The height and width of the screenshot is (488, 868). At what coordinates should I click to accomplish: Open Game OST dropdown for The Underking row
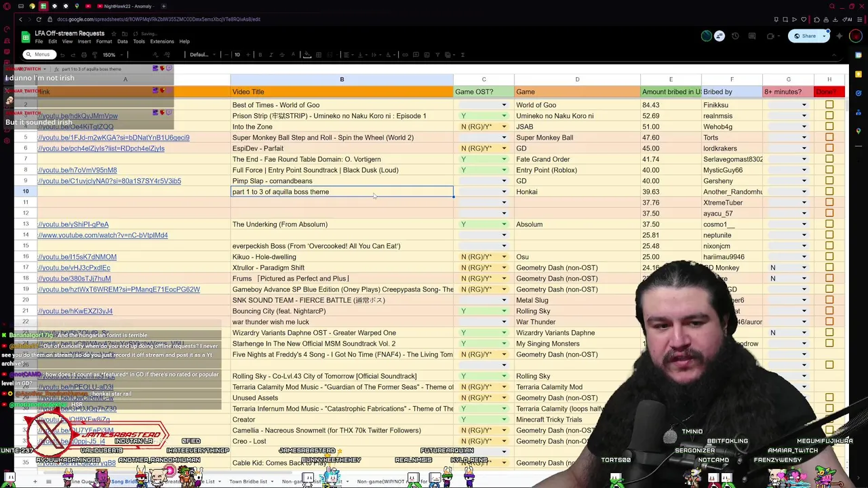(503, 224)
